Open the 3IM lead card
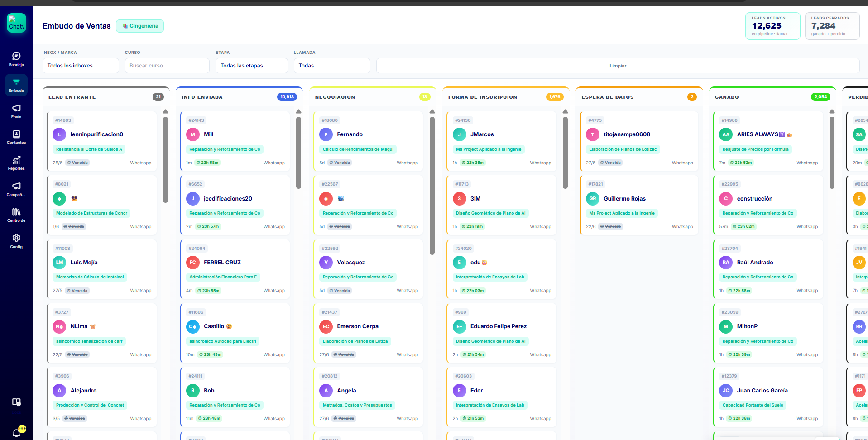This screenshot has height=440, width=868. pos(502,205)
